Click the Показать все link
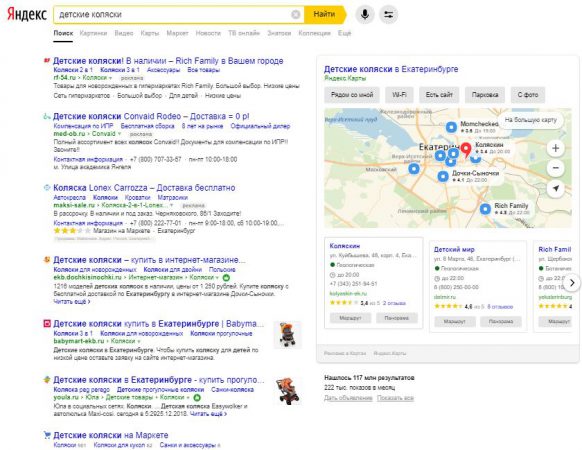This screenshot has width=582, height=450. [395, 398]
